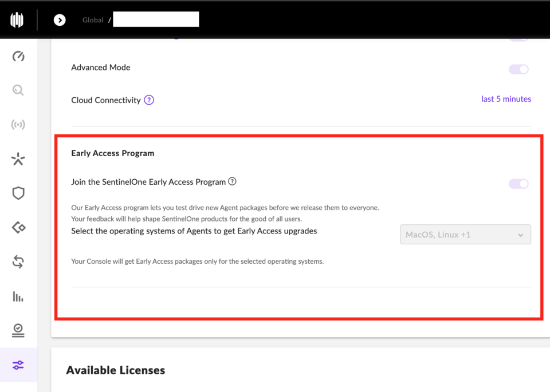This screenshot has height=392, width=550.
Task: Switch to the Settings sliders sidebar item
Action: click(x=18, y=365)
